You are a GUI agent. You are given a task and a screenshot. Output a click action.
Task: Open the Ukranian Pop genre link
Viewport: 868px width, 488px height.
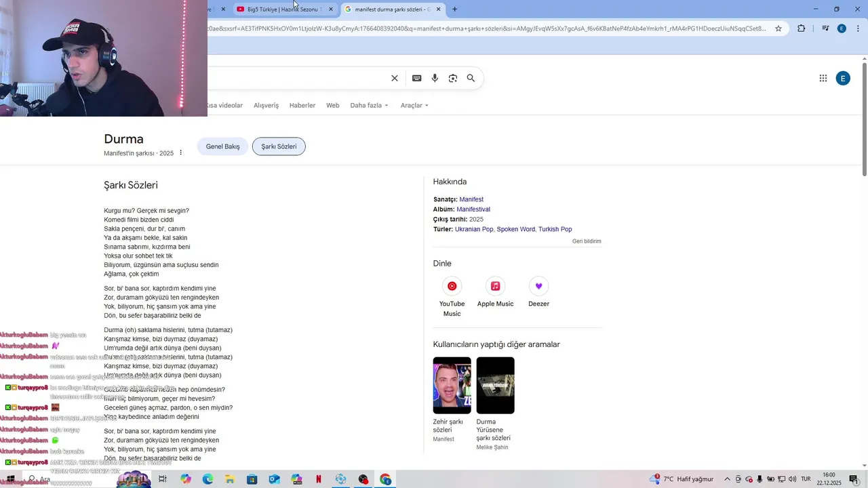coord(474,229)
